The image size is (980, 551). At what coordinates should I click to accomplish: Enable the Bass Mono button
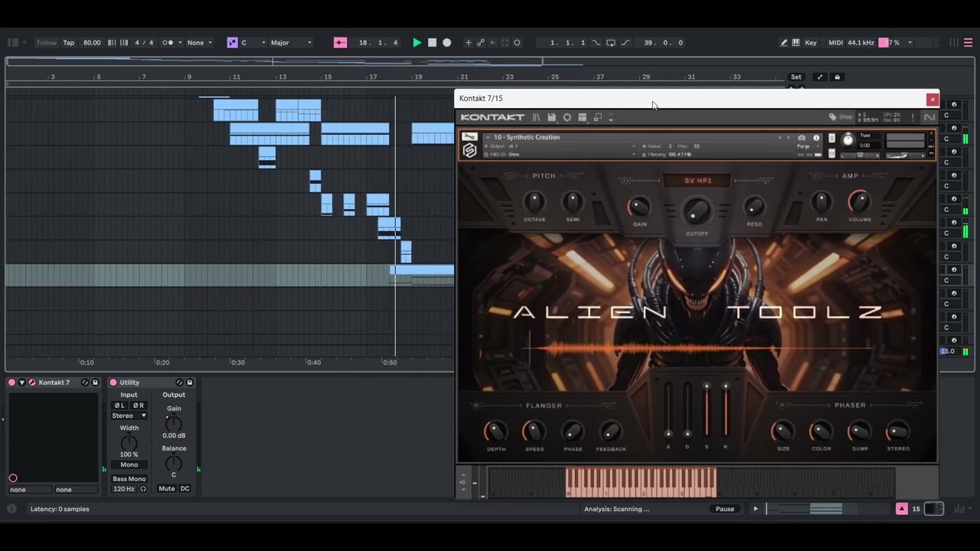click(129, 479)
